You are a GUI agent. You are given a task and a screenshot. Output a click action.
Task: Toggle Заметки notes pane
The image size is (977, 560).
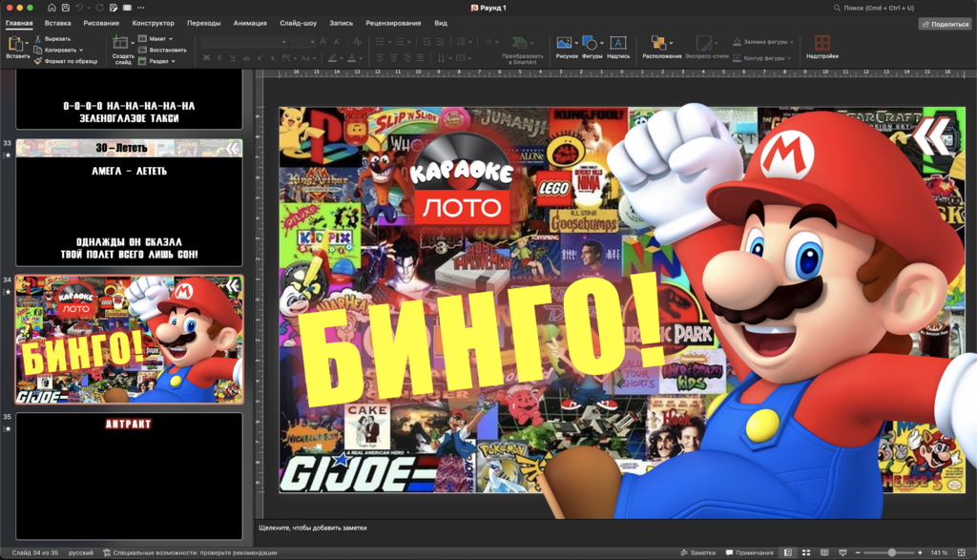tap(697, 552)
